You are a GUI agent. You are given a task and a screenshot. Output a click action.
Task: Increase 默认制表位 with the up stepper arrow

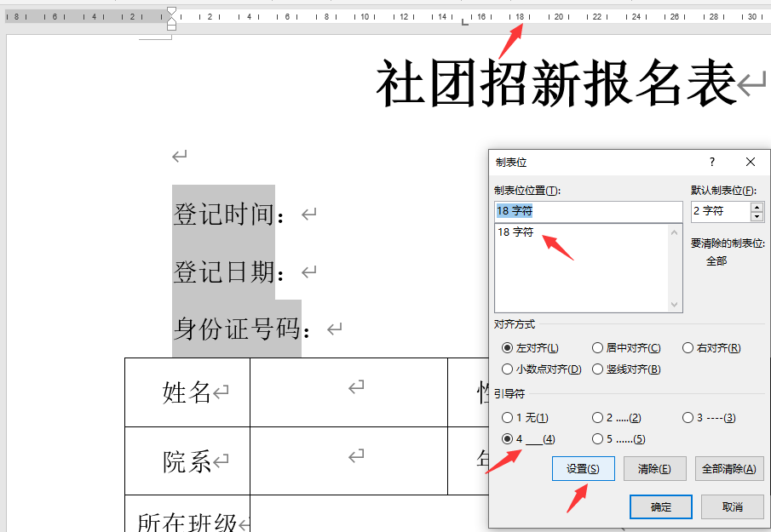[x=757, y=207]
